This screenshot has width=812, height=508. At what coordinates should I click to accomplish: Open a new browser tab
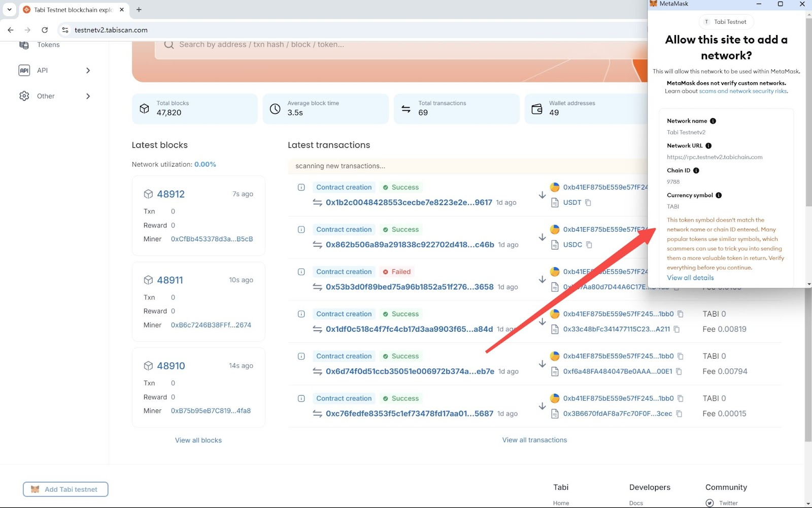[139, 10]
